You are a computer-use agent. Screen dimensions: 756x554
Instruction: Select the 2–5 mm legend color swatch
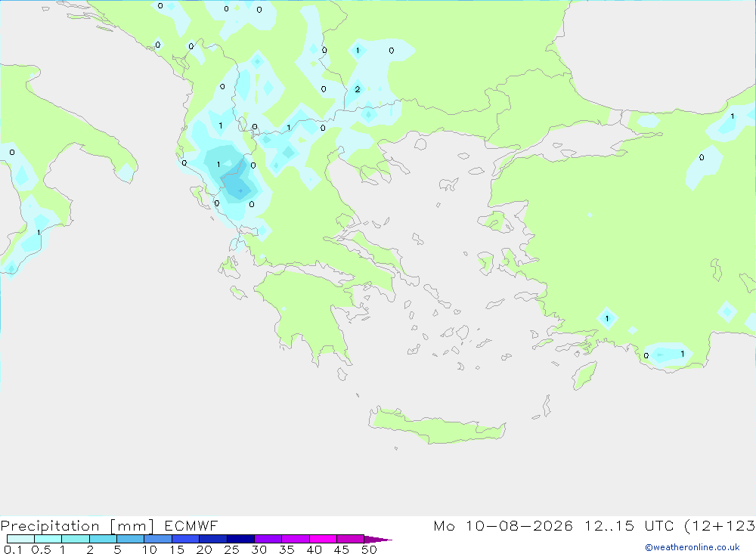tap(103, 539)
